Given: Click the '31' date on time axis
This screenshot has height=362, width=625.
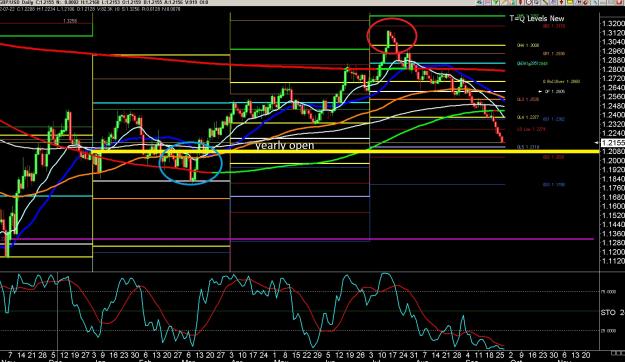Looking at the screenshot, I should [414, 355].
